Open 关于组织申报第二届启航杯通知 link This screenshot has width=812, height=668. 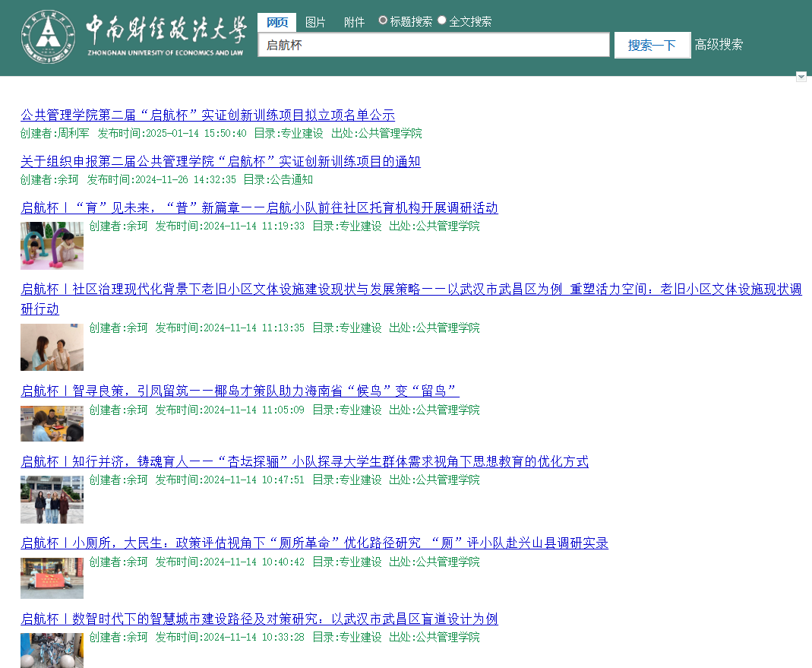[220, 162]
